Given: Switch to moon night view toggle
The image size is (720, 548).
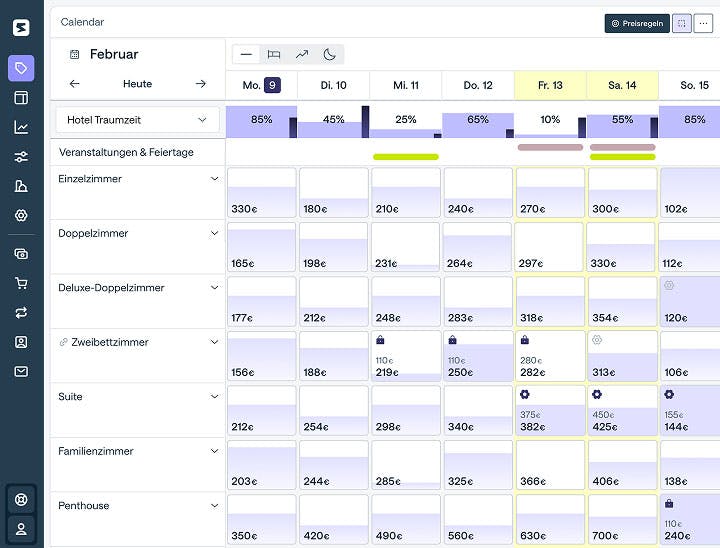Looking at the screenshot, I should (329, 55).
